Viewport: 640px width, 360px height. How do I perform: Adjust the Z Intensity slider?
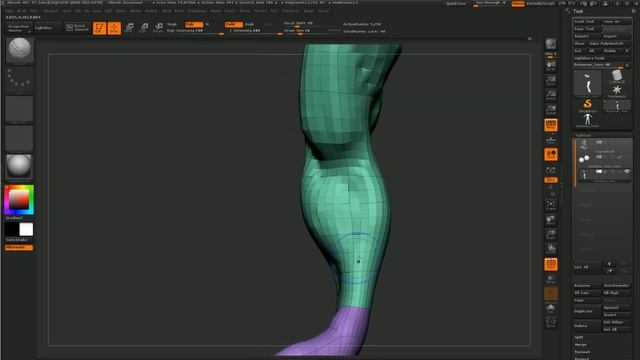[253, 31]
